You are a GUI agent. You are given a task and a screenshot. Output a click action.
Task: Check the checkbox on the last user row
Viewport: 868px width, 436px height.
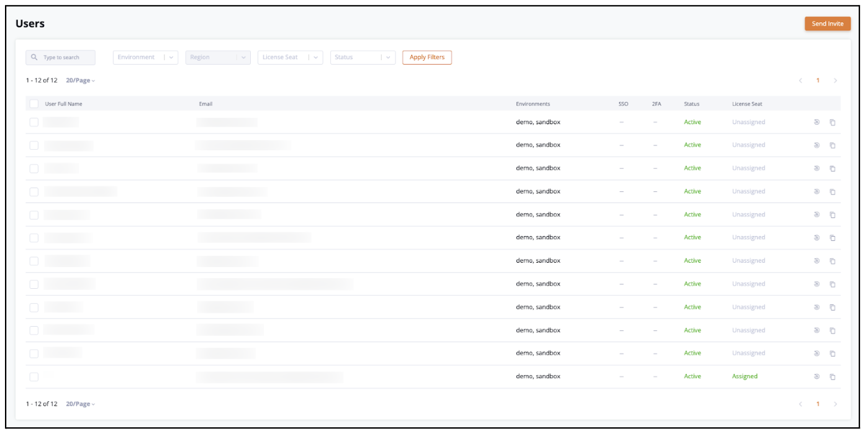(x=35, y=376)
